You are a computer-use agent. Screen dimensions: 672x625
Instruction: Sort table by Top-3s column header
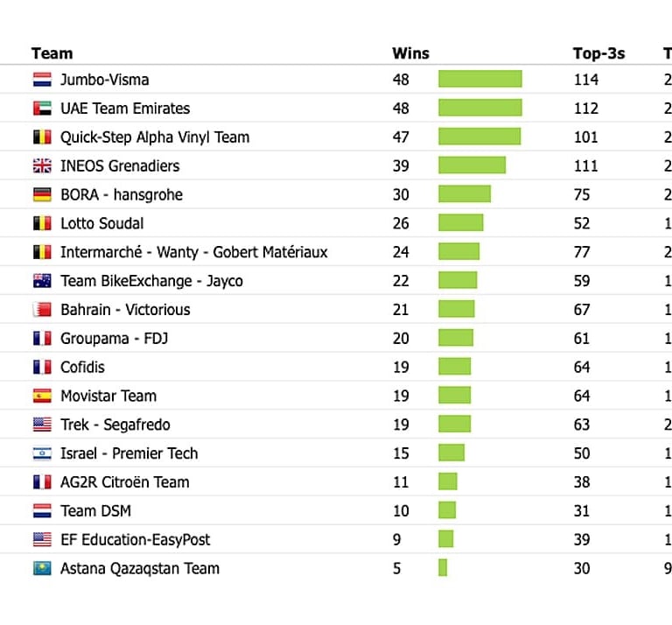(598, 53)
